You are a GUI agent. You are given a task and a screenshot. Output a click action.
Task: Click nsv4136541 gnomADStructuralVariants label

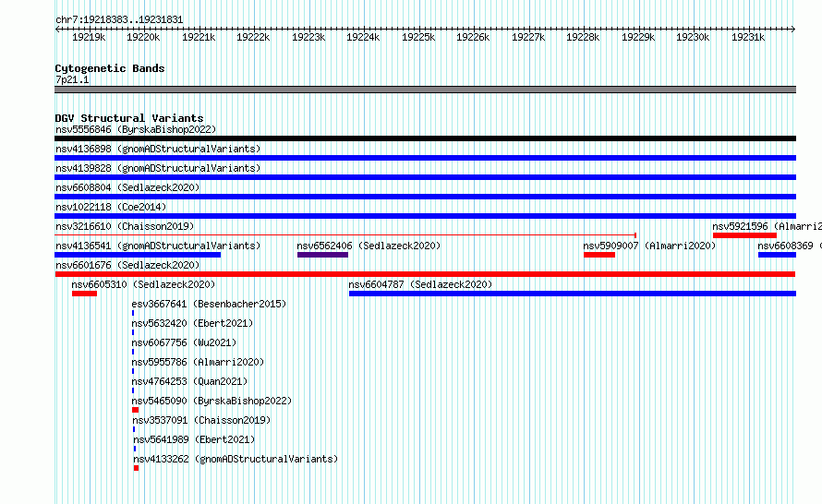[158, 246]
